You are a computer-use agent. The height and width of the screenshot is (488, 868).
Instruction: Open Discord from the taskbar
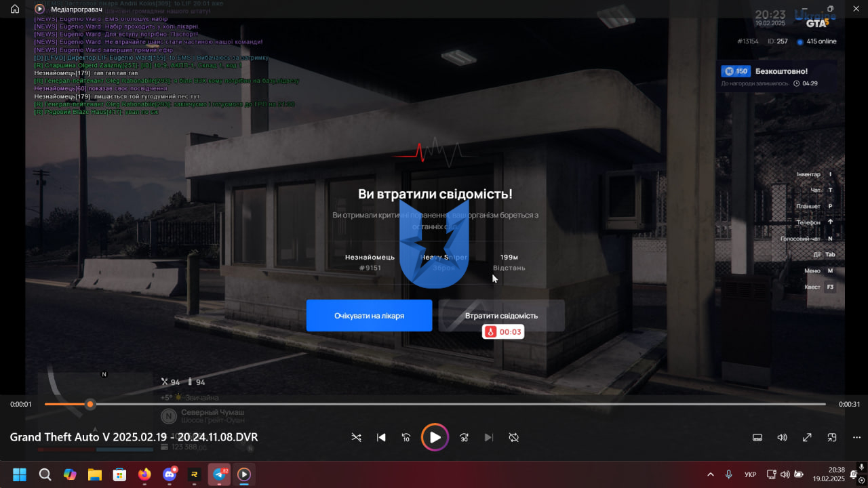click(x=170, y=474)
